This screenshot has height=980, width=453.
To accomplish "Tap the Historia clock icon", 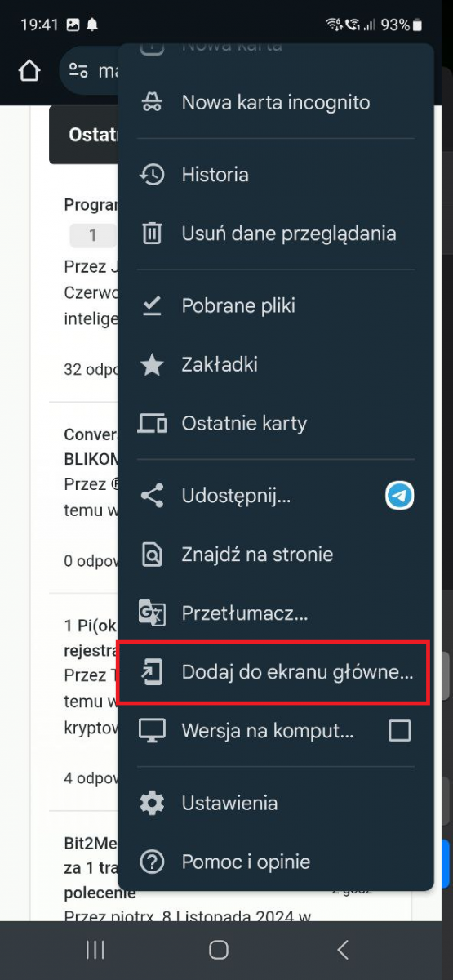I will tap(152, 174).
